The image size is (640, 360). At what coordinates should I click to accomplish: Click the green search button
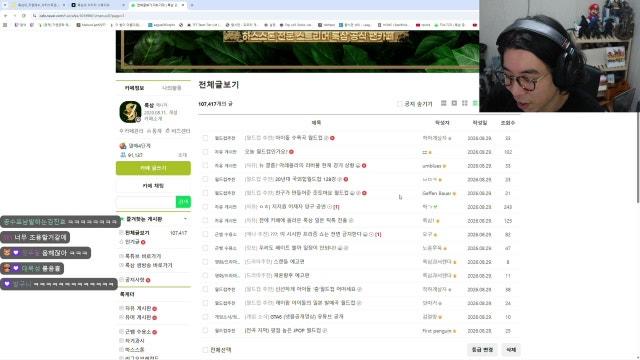pyautogui.click(x=183, y=202)
